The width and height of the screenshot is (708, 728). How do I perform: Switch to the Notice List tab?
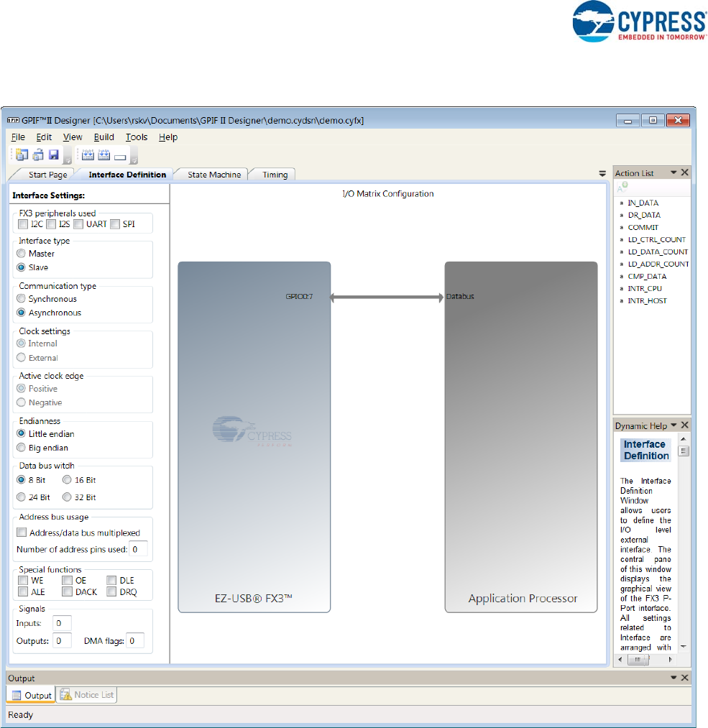coord(87,694)
